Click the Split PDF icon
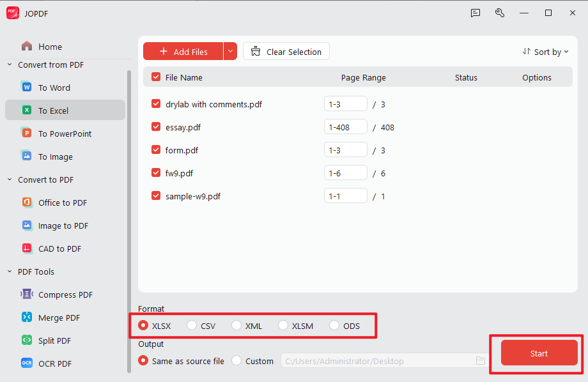 (27, 340)
